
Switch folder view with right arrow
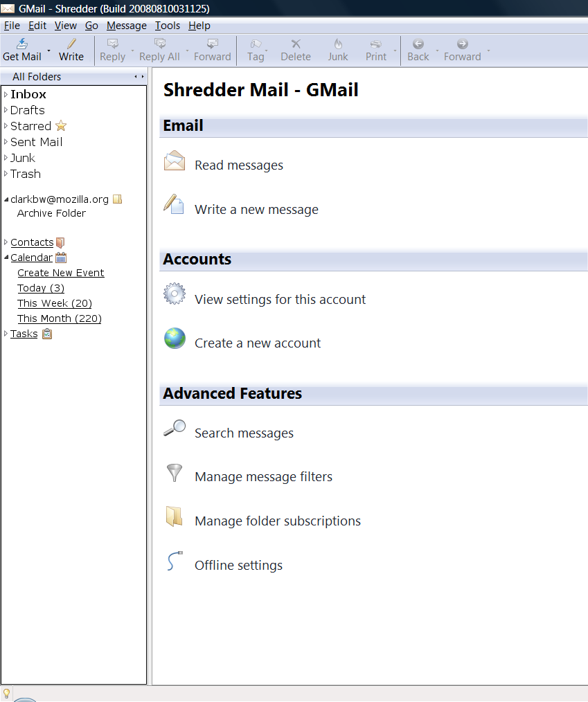click(x=143, y=77)
